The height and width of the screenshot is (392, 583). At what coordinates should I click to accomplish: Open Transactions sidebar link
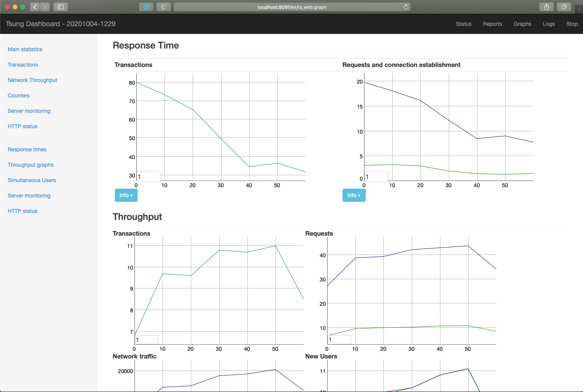(x=23, y=65)
